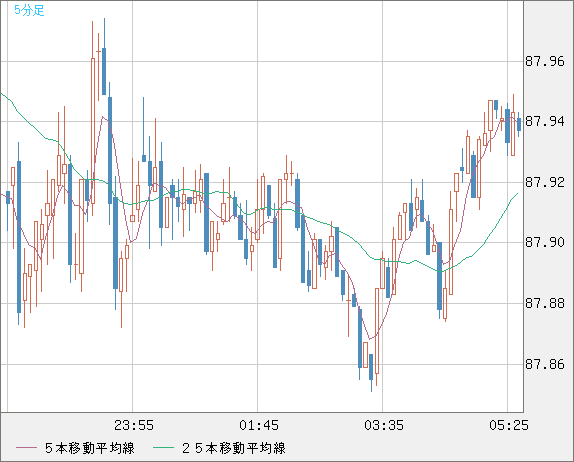This screenshot has width=574, height=462.
Task: Click the purple line swatch in legend
Action: (27, 448)
